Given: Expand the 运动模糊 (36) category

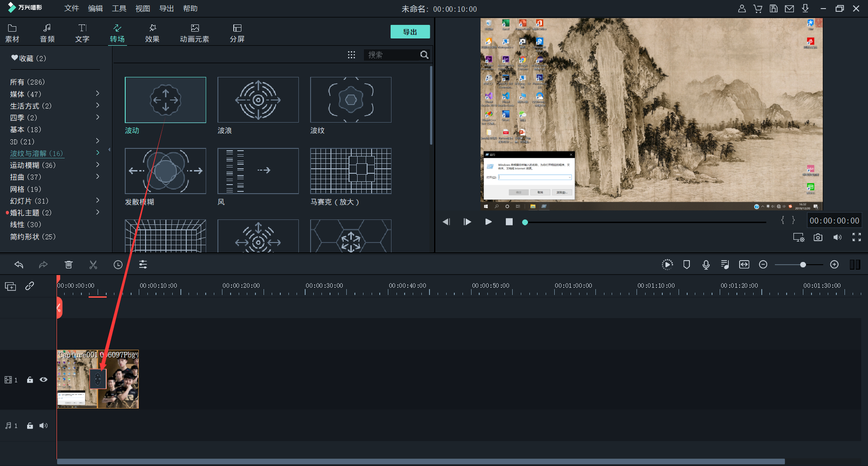Looking at the screenshot, I should [98, 165].
